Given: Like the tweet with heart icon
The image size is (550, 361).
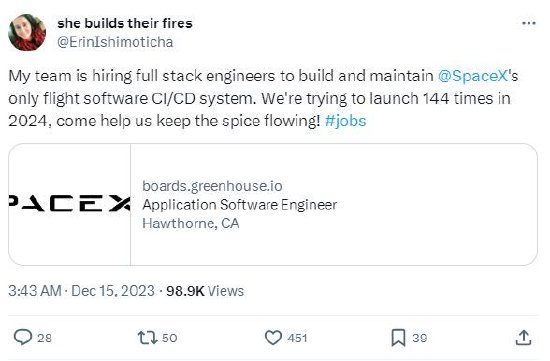Looking at the screenshot, I should (273, 337).
